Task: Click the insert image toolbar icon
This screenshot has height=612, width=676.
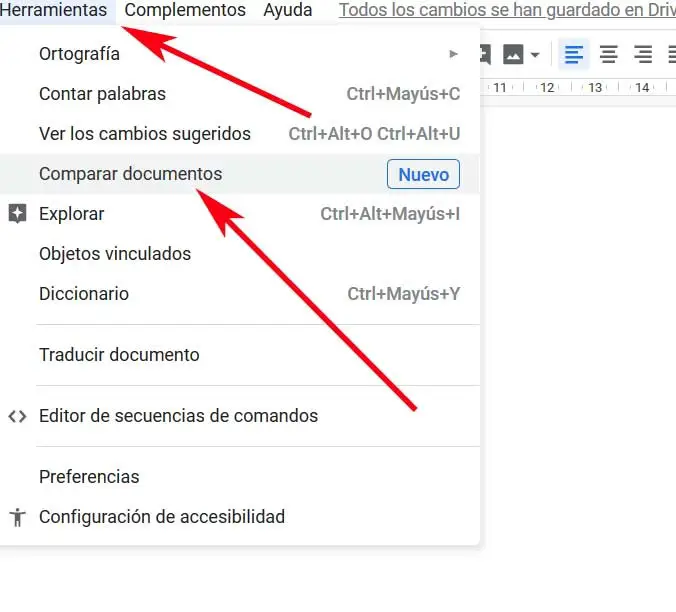Action: tap(513, 54)
